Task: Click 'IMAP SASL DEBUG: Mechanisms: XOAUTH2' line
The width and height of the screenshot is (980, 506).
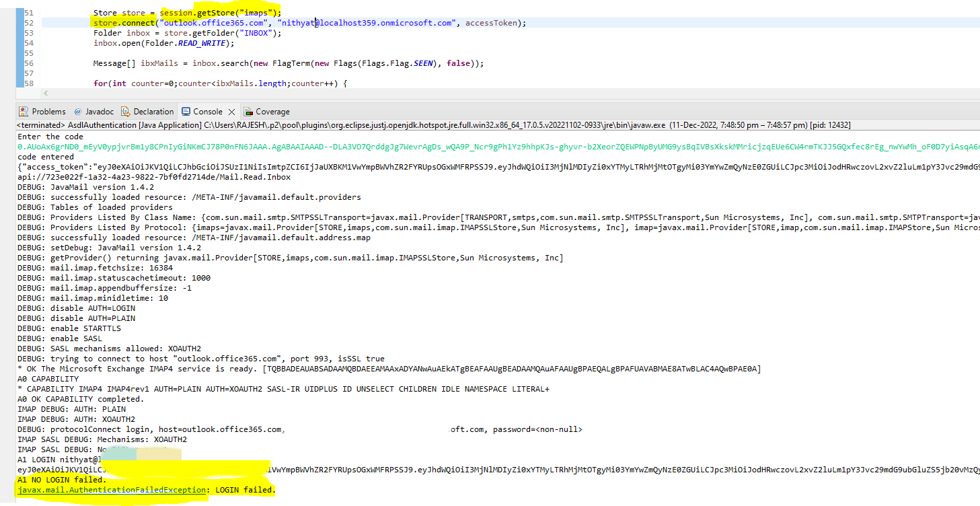Action: pyautogui.click(x=102, y=439)
